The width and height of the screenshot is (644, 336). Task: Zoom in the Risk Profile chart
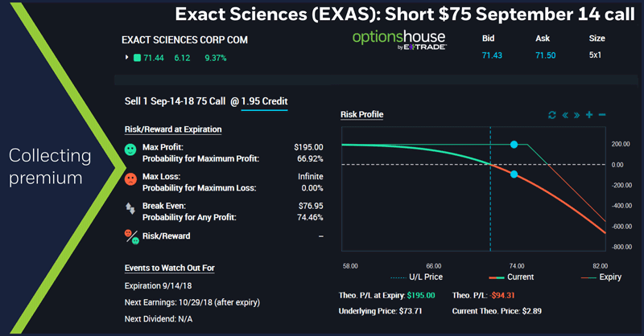pos(589,115)
